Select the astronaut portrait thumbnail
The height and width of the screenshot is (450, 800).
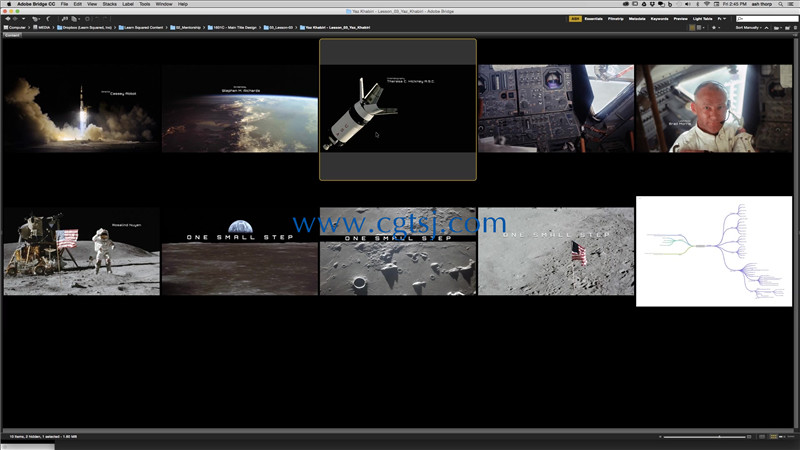tap(714, 109)
